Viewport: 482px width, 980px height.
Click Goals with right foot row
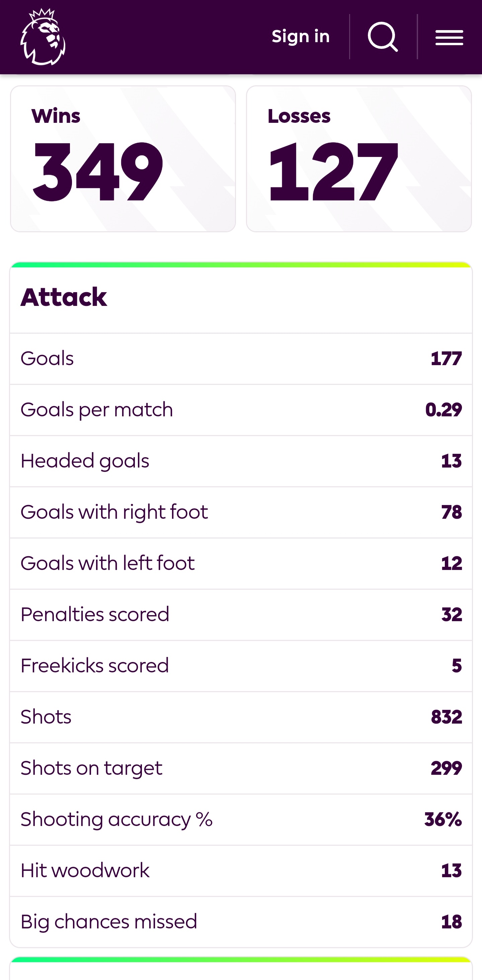241,512
